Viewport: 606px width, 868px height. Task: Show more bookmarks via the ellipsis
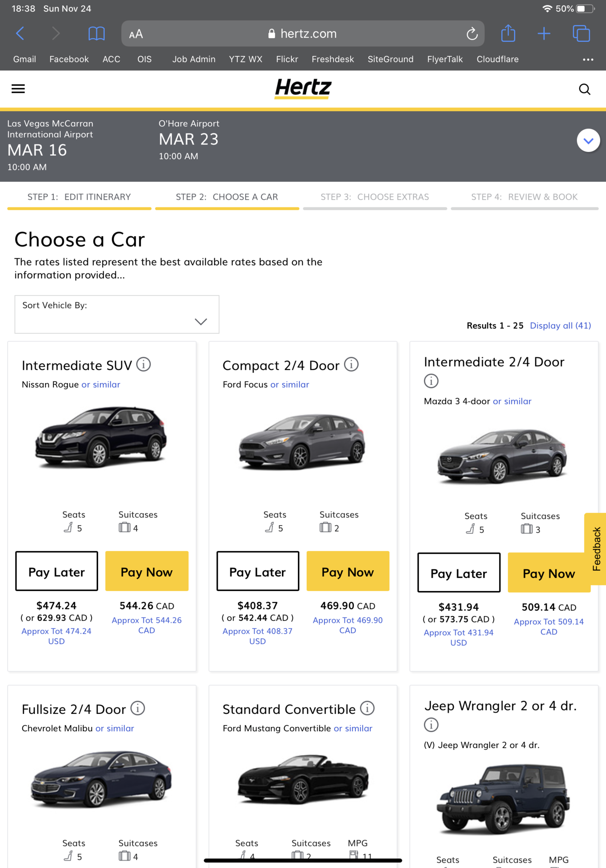coord(588,59)
